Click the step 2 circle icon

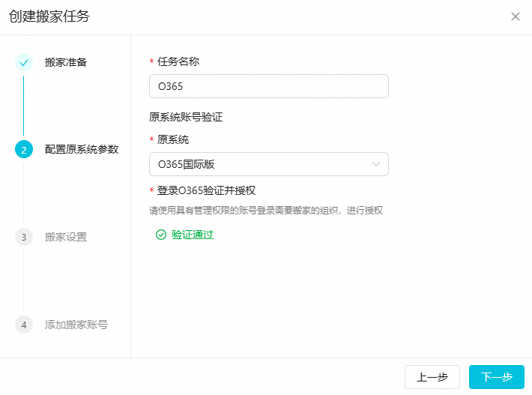tap(24, 150)
